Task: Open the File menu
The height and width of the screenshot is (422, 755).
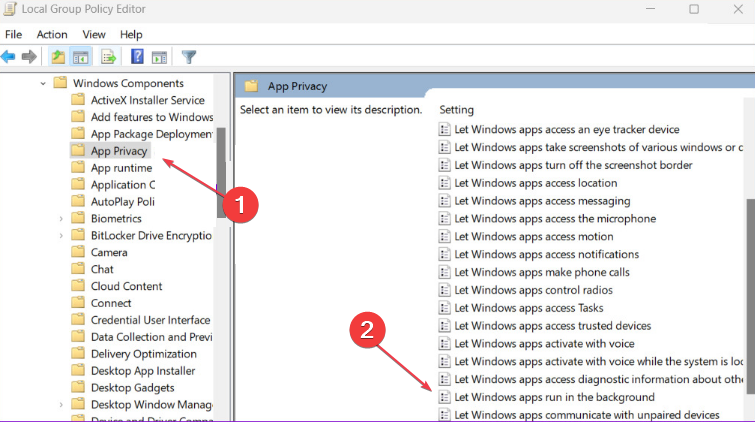Action: point(13,34)
